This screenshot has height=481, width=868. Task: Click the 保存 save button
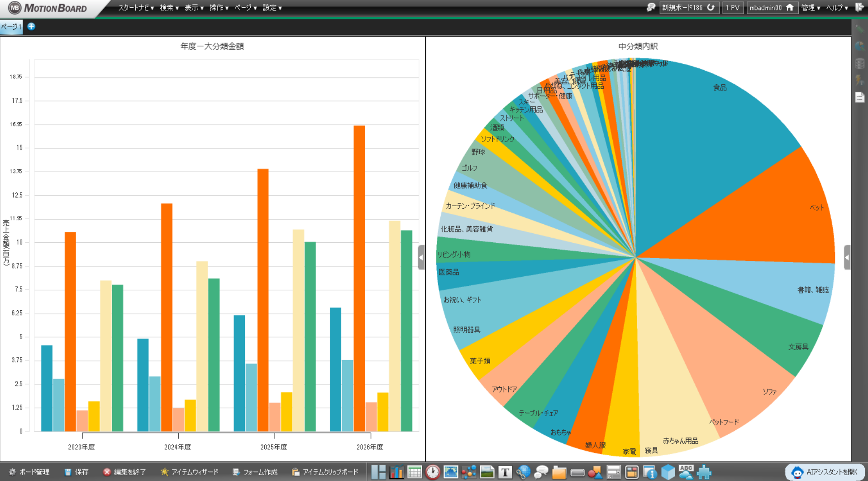pyautogui.click(x=76, y=472)
